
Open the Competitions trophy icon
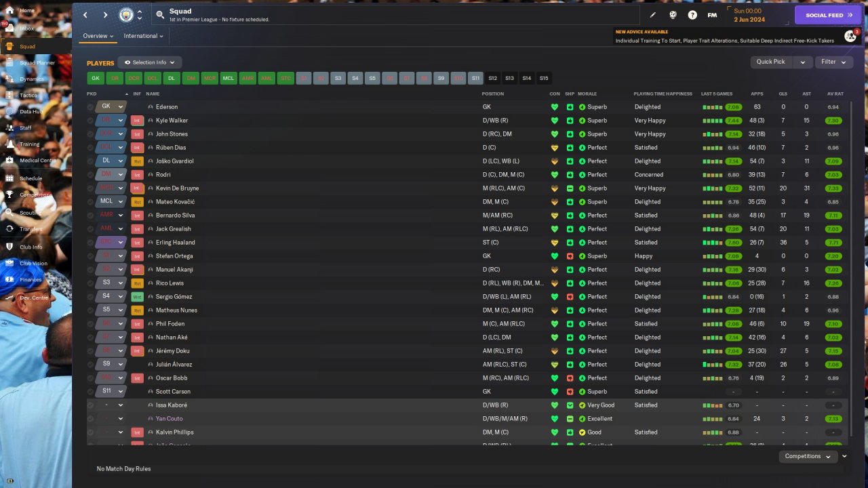tap(9, 195)
